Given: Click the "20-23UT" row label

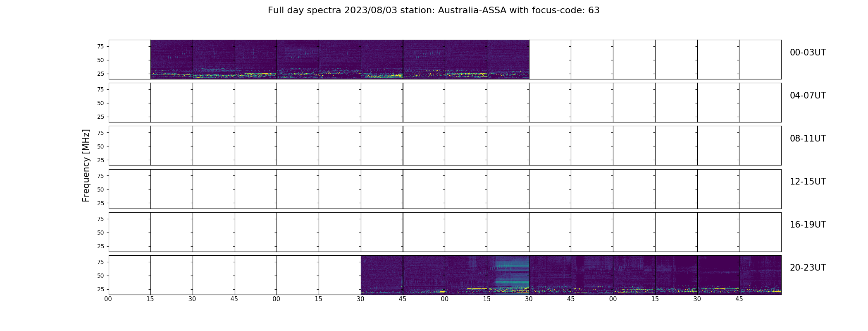Looking at the screenshot, I should point(808,268).
